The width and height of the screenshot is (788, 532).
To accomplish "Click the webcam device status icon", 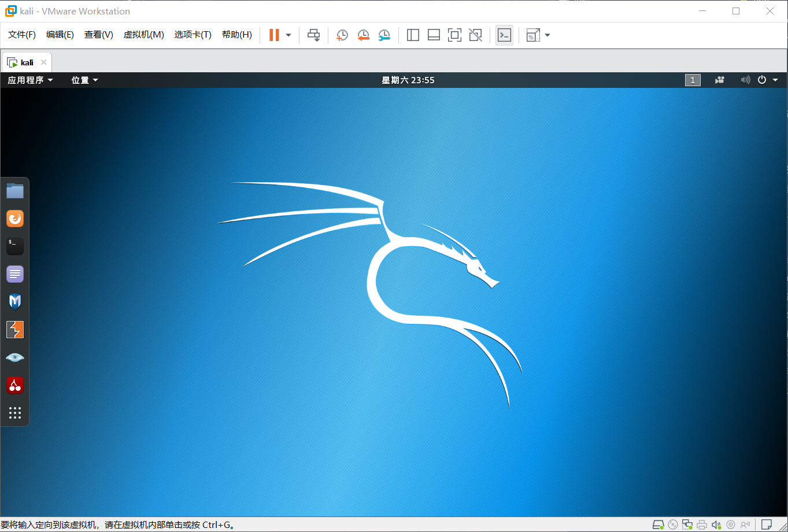I will click(x=731, y=524).
